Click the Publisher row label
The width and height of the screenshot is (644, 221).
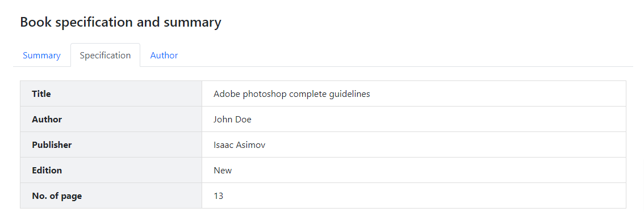point(52,144)
